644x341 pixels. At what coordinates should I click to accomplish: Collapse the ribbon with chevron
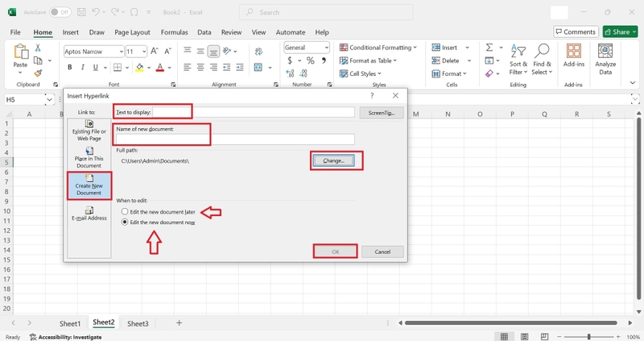(x=633, y=83)
